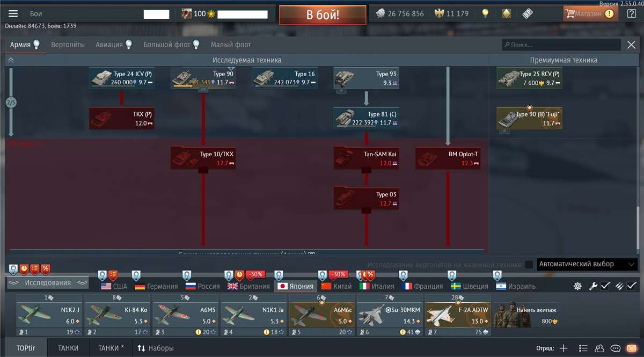Select Германия nation
This screenshot has height=357, width=644.
(x=156, y=286)
